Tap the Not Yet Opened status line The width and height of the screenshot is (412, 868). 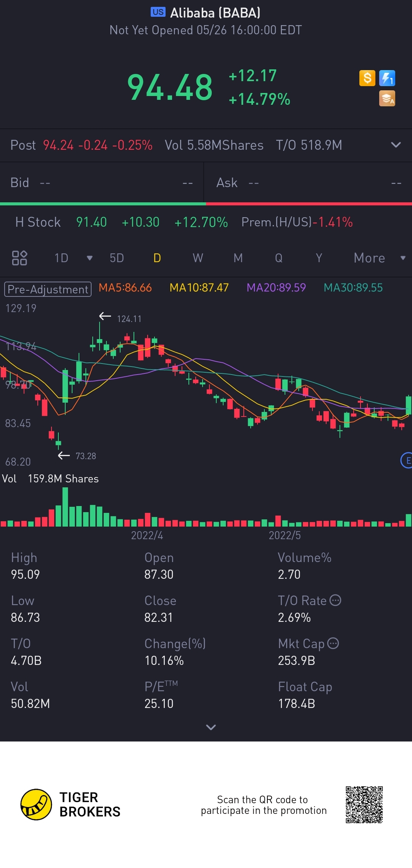(x=206, y=30)
